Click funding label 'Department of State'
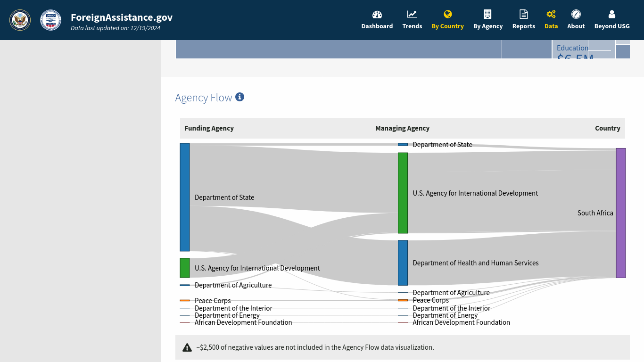 (x=224, y=197)
